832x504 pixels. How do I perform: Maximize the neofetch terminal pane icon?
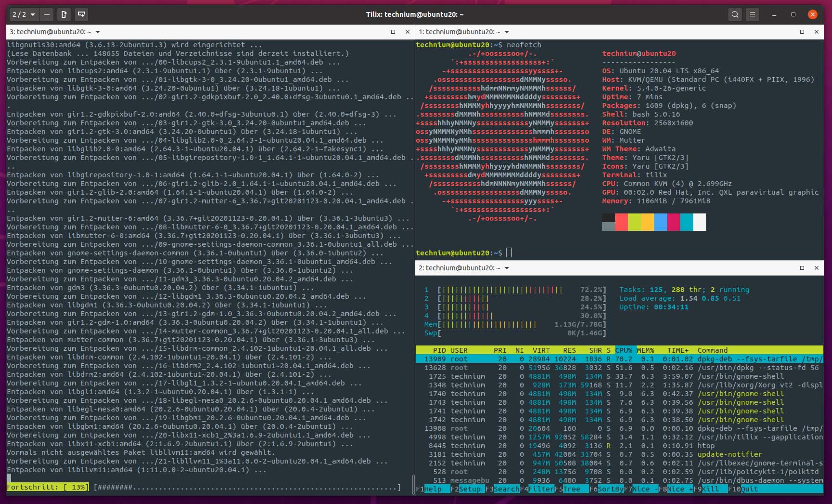point(802,31)
